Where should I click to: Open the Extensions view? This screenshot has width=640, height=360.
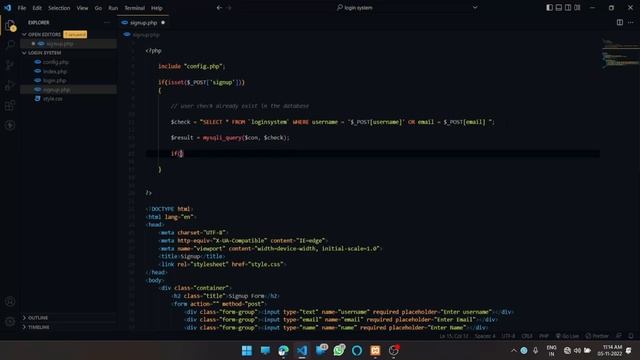[10, 106]
